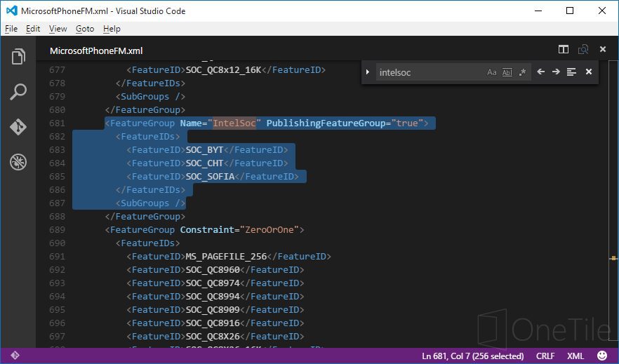Minimize the Visual Studio Code window

click(x=538, y=11)
